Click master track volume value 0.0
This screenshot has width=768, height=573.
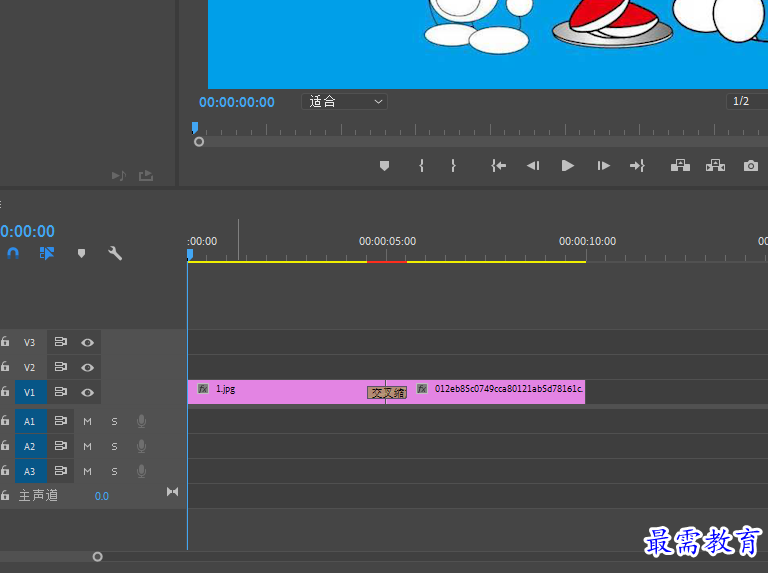[x=101, y=496]
